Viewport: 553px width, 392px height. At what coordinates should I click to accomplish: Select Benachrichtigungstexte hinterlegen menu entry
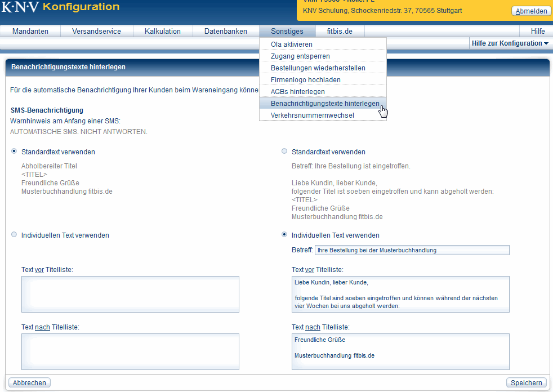point(324,104)
